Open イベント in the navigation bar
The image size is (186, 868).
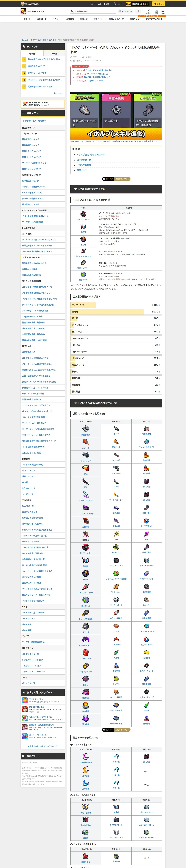click(x=56, y=19)
